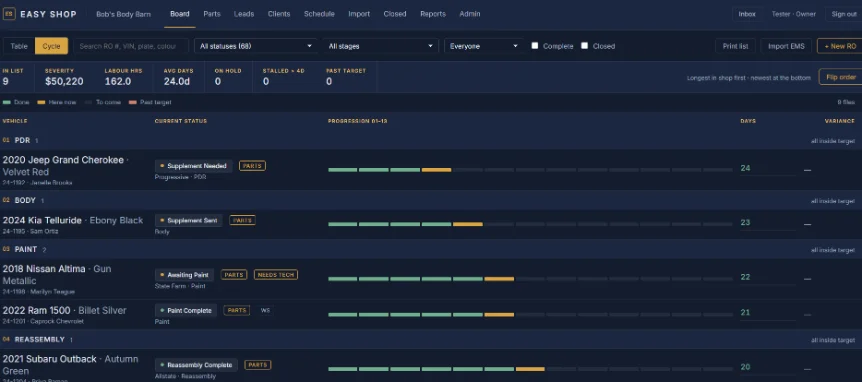Click the Reassembly Complete status badge

tap(196, 365)
